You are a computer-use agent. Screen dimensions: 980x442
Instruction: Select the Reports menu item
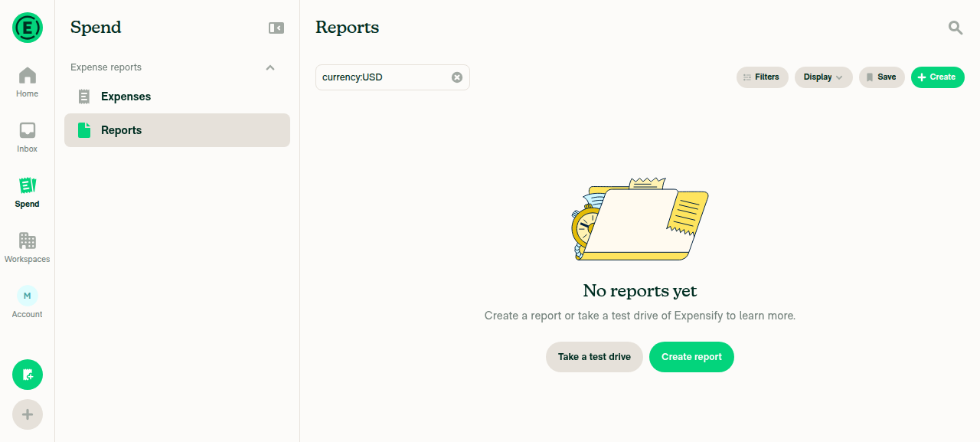tap(177, 130)
